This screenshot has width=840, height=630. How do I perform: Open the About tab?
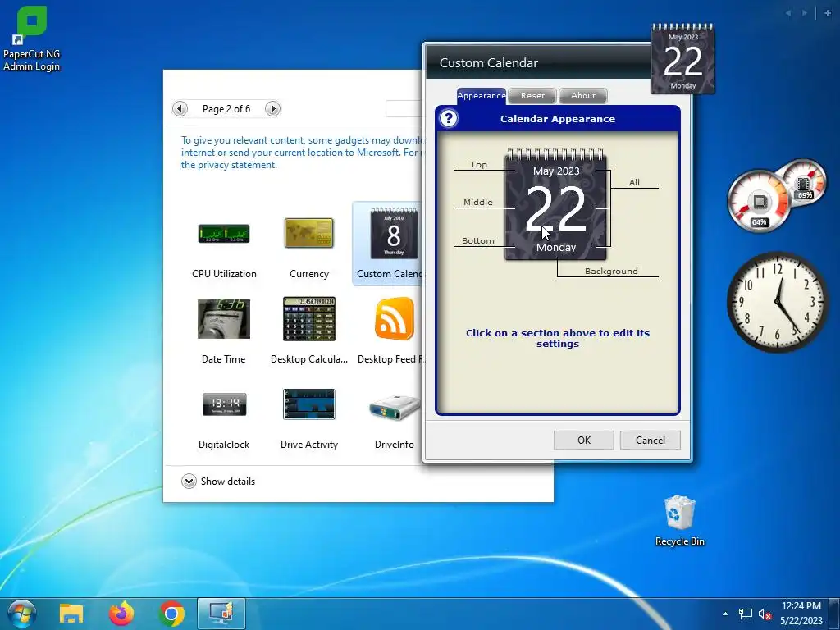click(583, 96)
